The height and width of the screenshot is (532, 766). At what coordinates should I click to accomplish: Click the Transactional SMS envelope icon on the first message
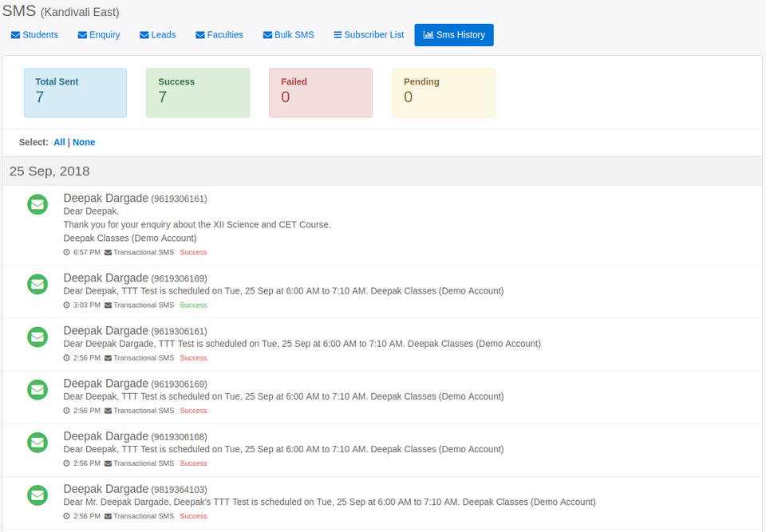tap(107, 251)
